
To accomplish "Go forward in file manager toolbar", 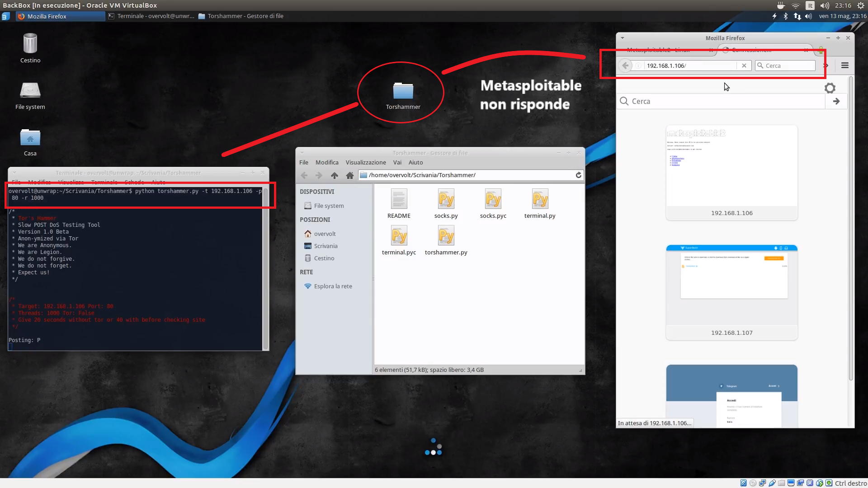I will point(319,175).
